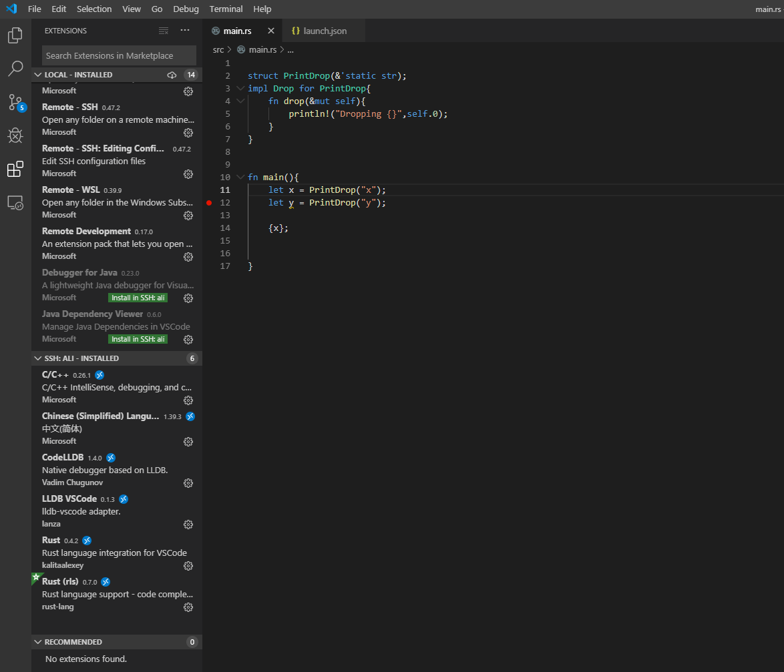Open the CodeLLDB extension entry
This screenshot has height=672, width=784.
tap(116, 470)
